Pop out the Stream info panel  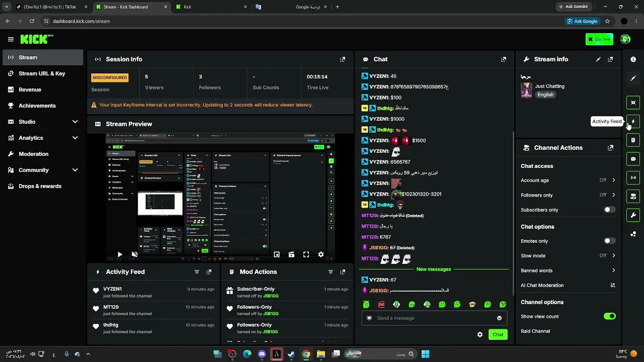coord(610,59)
